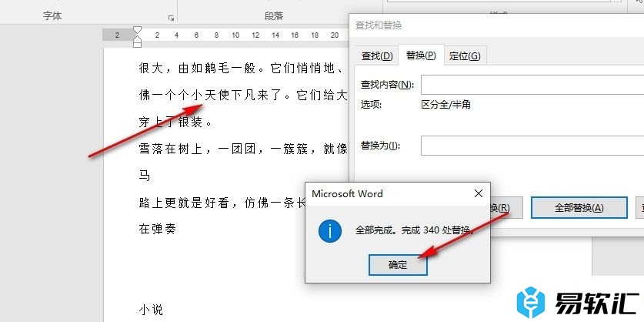The width and height of the screenshot is (644, 322).
Task: Click the 查找内容(N) input field
Action: [x=532, y=85]
